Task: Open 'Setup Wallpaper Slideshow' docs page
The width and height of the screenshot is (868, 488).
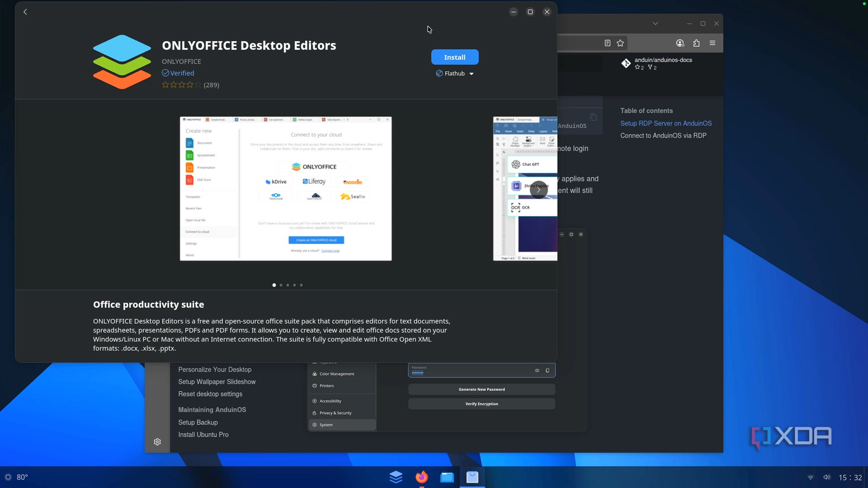Action: [217, 382]
